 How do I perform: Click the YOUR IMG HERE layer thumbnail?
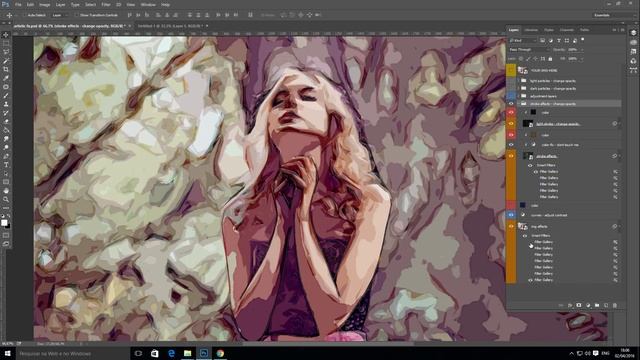pos(522,70)
